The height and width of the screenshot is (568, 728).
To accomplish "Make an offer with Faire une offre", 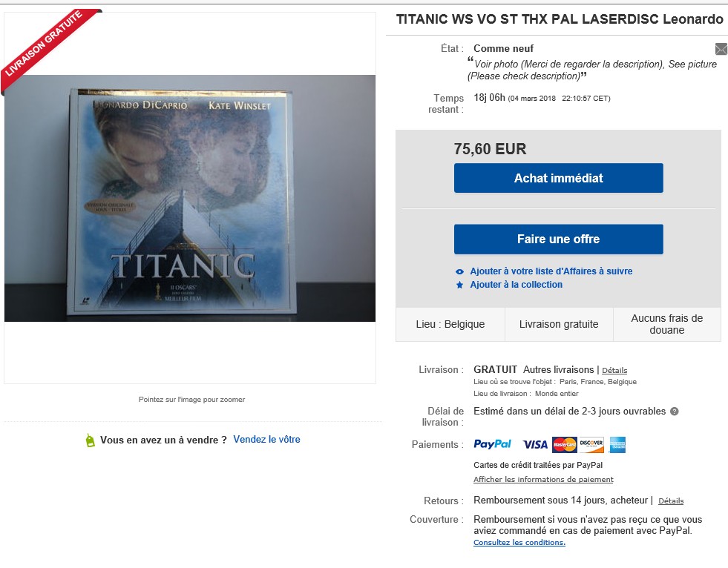I will click(559, 239).
